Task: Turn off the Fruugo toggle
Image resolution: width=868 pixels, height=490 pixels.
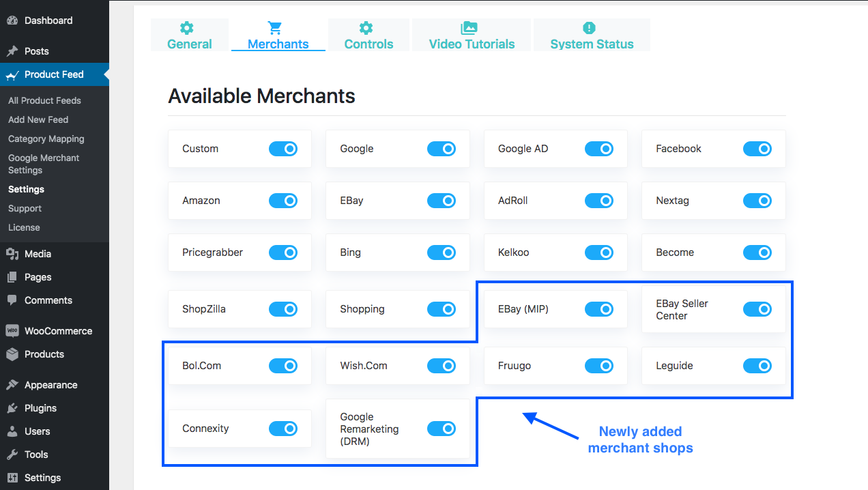Action: coord(599,366)
